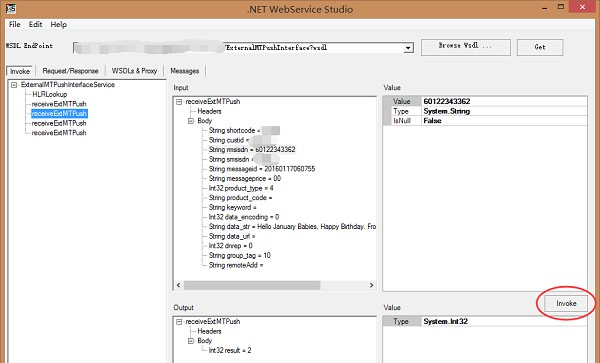600x363 pixels.
Task: Maximize the WebService Studio window
Action: (x=561, y=7)
